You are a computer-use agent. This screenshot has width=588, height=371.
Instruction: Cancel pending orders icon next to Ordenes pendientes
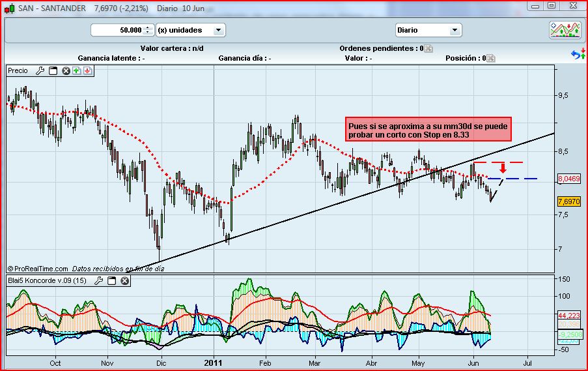428,48
